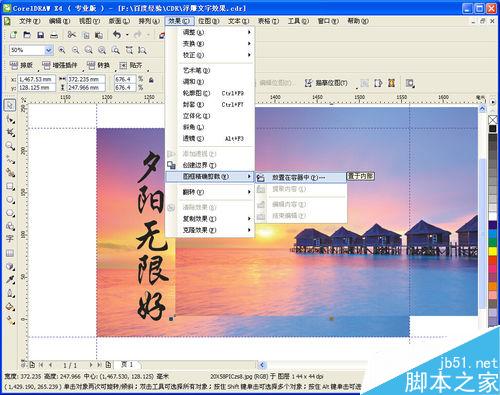500x395 pixels.
Task: Pick the yellow swatch in the color palette
Action: click(x=493, y=251)
